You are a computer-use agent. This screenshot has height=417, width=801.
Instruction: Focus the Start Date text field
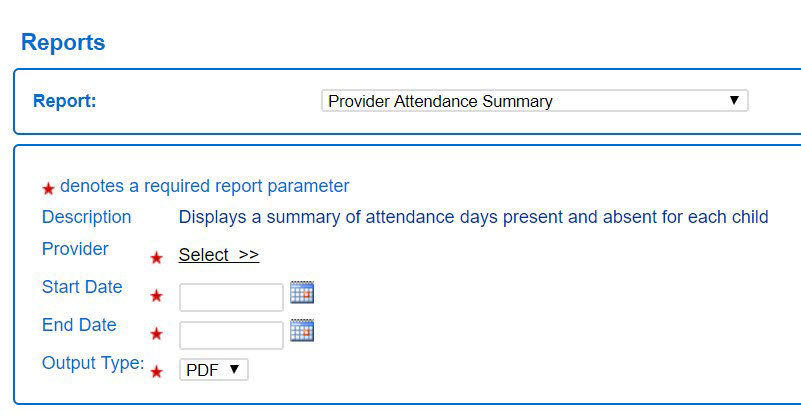pyautogui.click(x=231, y=297)
